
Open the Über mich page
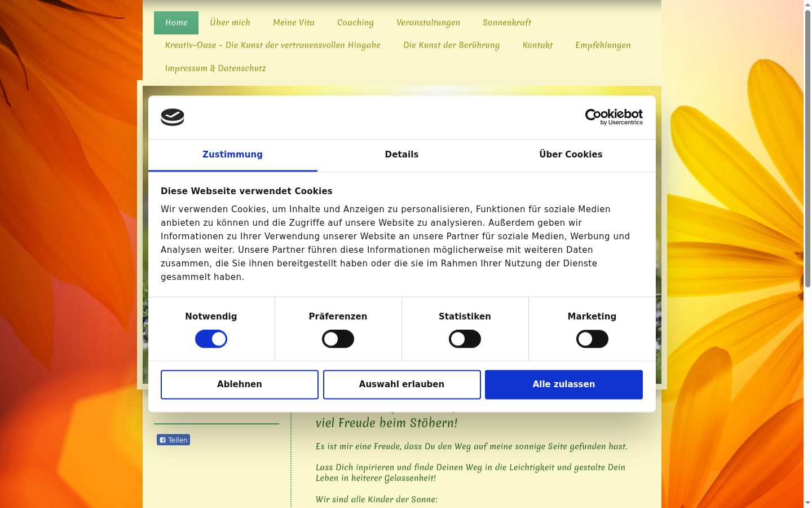click(x=230, y=23)
